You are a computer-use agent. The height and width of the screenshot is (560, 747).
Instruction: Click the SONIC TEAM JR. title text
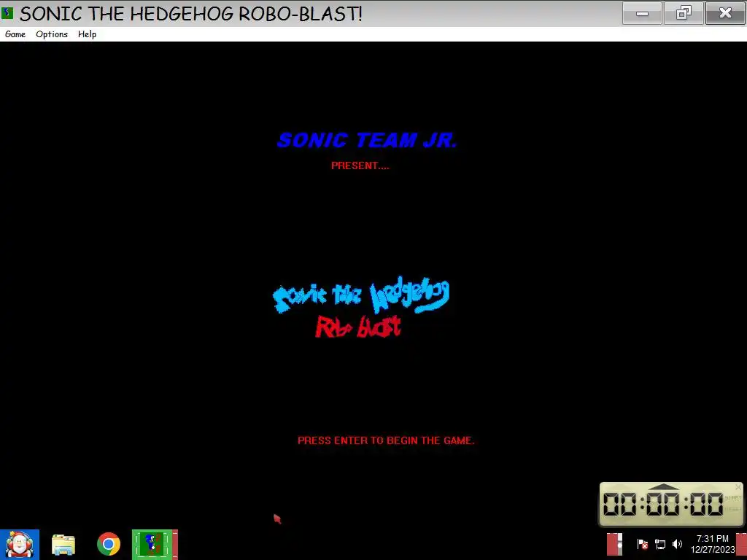pyautogui.click(x=367, y=140)
